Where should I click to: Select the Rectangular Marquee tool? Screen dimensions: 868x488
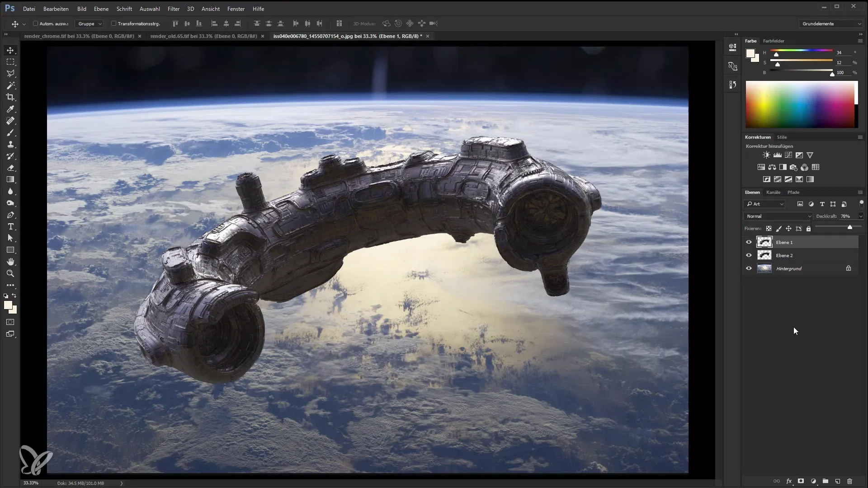[x=10, y=62]
